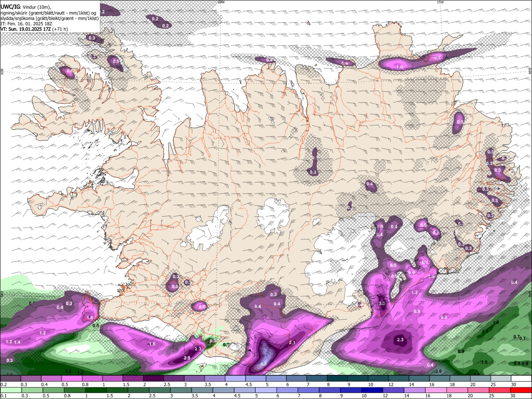Click the '0.1' label in the legend
532x399 pixels.
coord(3,397)
